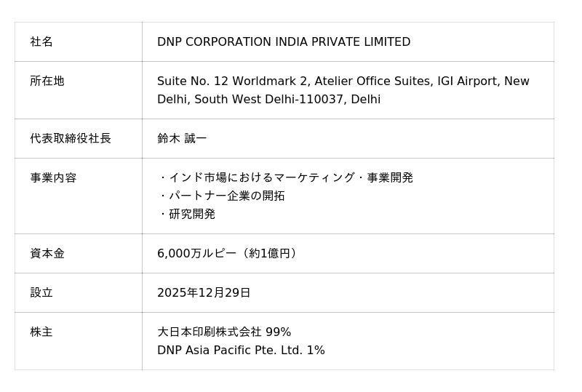Click the 大日本印刷株式会社 99% shareholder line

224,332
